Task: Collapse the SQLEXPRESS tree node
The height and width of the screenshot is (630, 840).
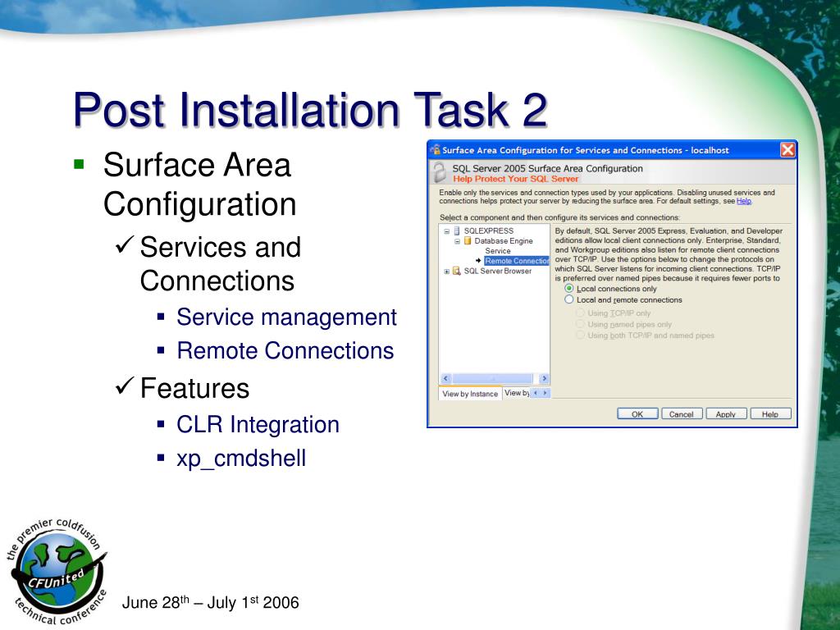Action: [446, 231]
